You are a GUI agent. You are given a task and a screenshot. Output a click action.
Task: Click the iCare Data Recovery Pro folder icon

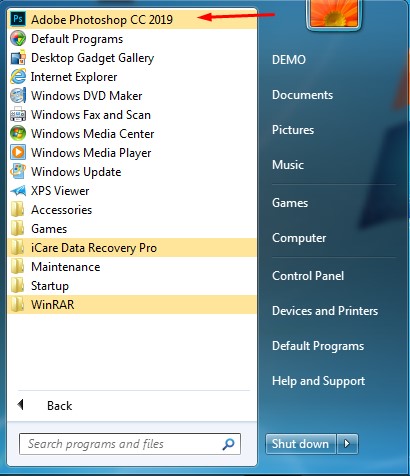[17, 248]
